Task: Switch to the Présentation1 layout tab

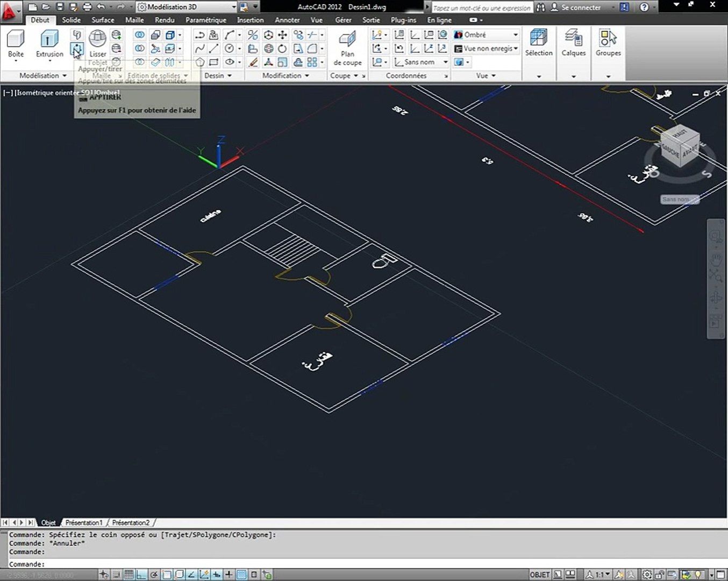Action: (84, 522)
